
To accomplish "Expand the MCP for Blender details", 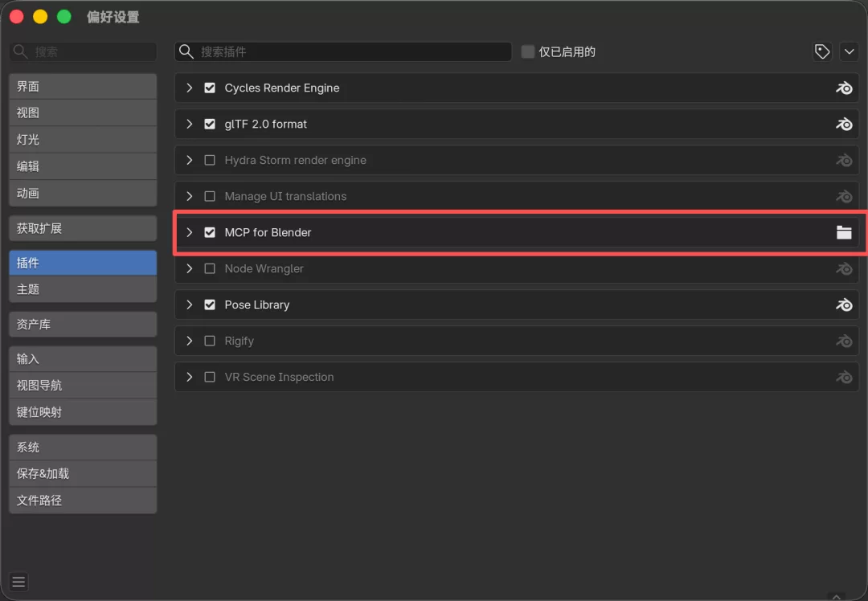I will 190,232.
